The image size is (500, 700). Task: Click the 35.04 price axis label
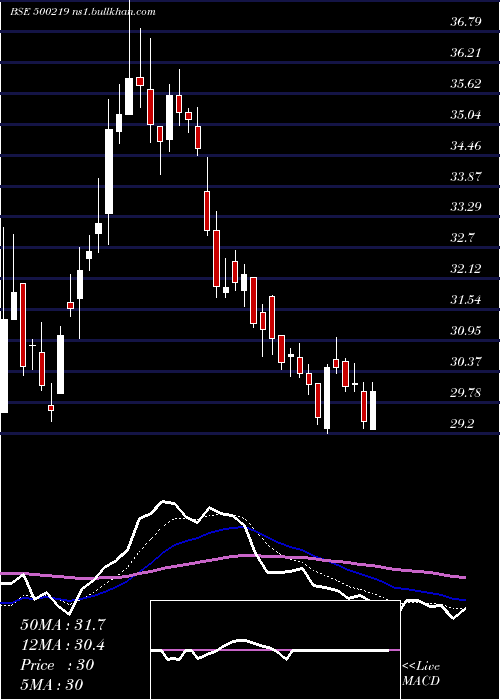click(x=466, y=115)
